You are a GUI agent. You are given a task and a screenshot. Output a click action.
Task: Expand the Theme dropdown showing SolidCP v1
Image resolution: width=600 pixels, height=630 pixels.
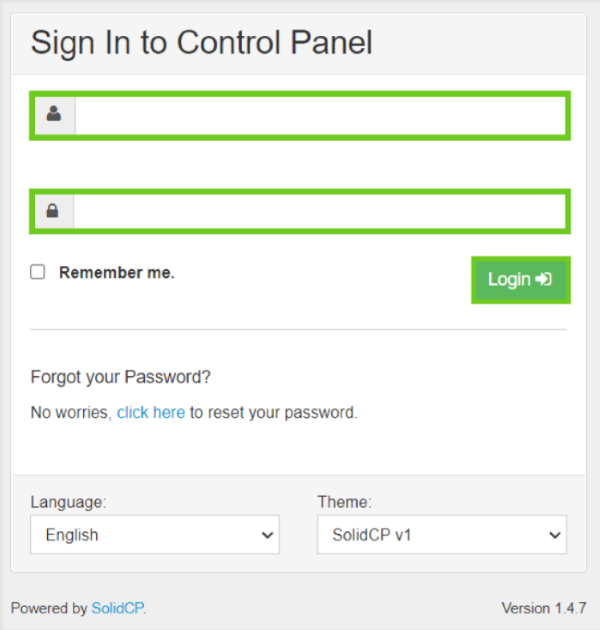pyautogui.click(x=441, y=535)
